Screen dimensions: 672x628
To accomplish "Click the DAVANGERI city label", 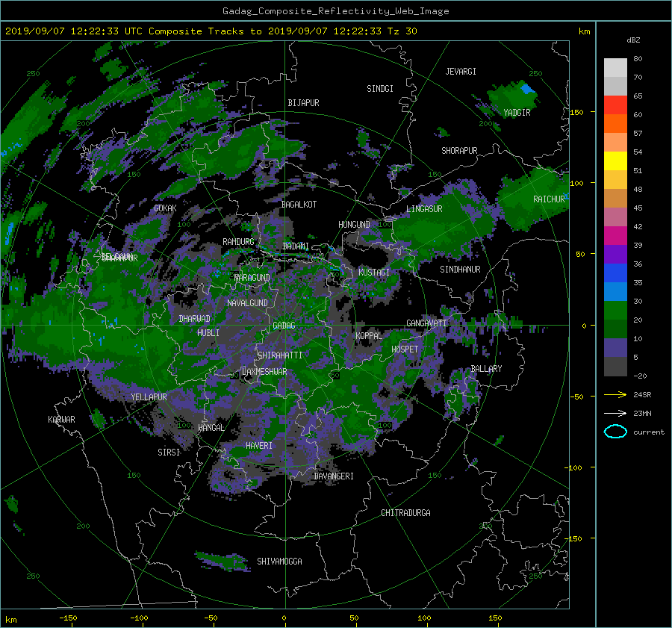I will pos(334,476).
